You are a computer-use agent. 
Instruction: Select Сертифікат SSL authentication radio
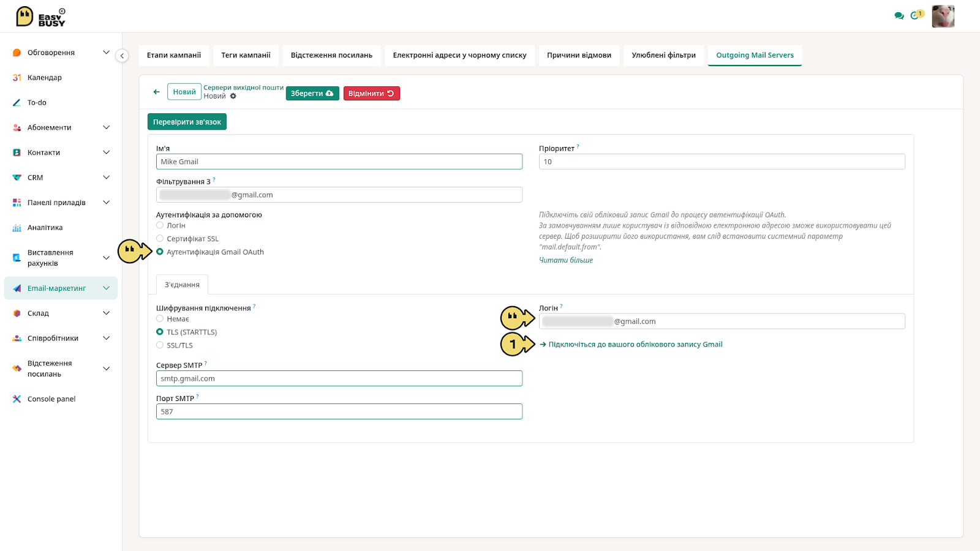pos(160,239)
